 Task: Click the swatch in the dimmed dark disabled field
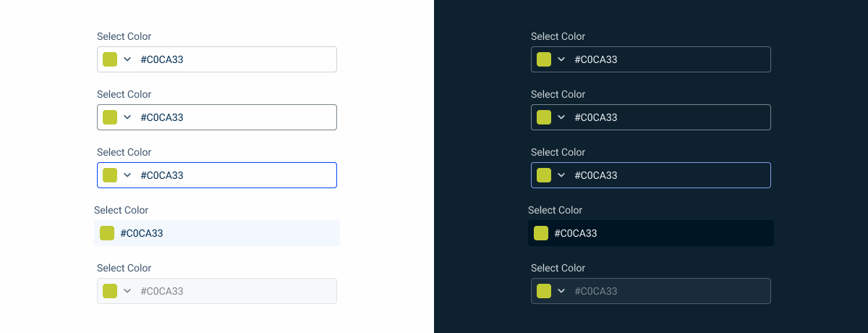point(544,291)
